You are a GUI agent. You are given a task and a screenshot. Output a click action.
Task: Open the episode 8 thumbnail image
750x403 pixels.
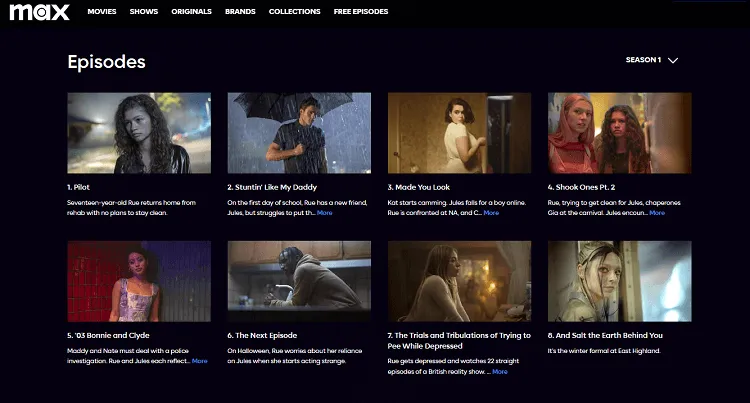(619, 281)
